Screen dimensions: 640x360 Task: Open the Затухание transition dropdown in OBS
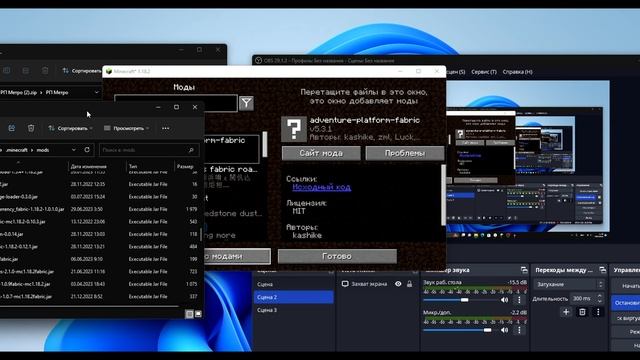pyautogui.click(x=569, y=284)
